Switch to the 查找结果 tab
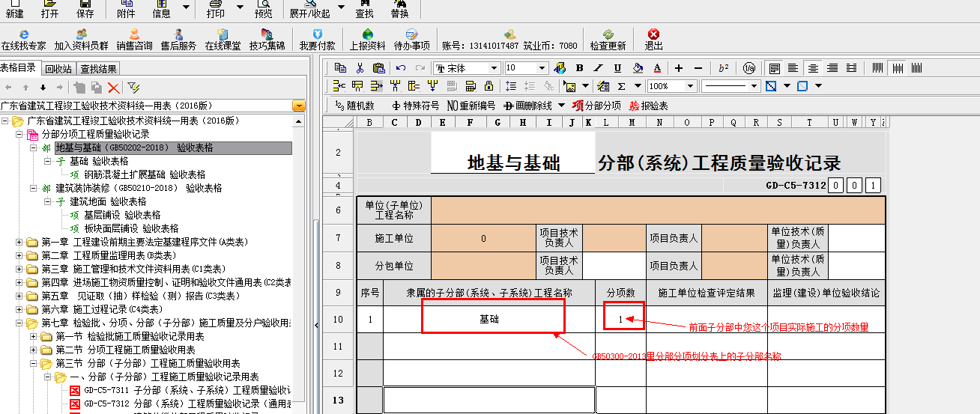 (98, 69)
